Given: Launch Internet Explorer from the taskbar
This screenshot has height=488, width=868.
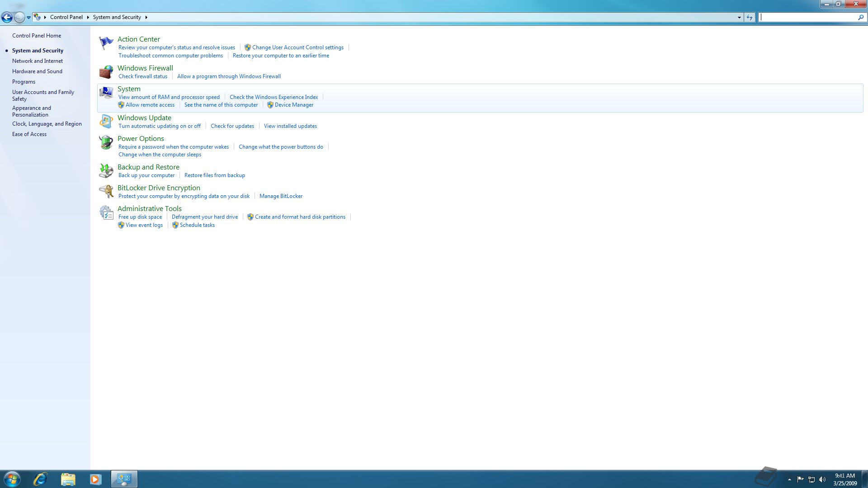Looking at the screenshot, I should coord(40,479).
